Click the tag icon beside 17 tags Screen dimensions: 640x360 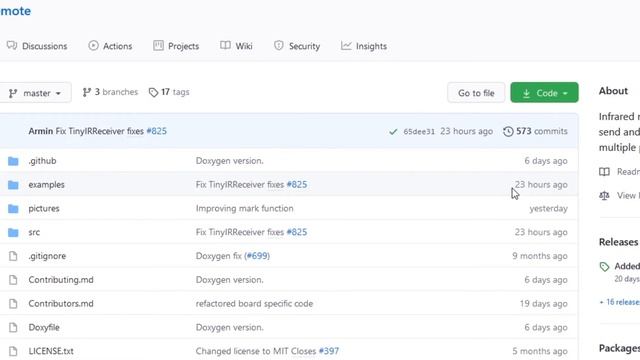click(x=153, y=93)
